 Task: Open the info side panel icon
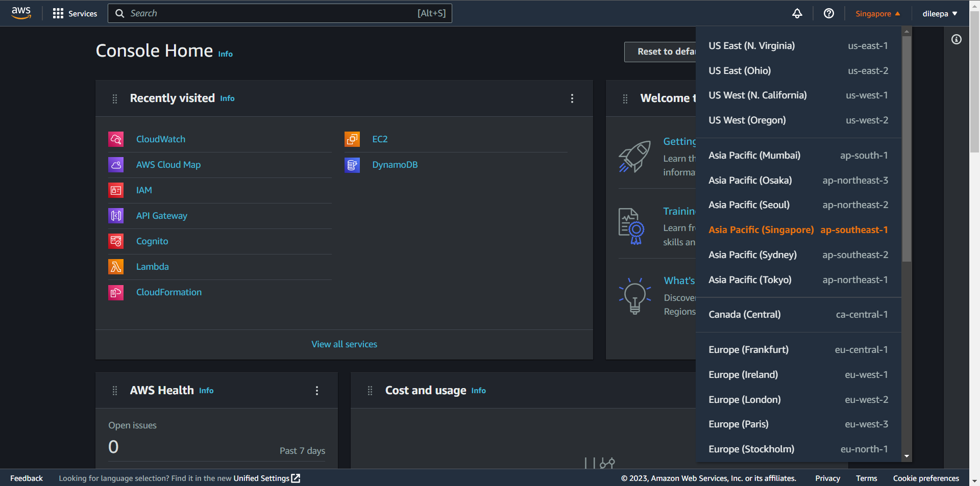957,39
